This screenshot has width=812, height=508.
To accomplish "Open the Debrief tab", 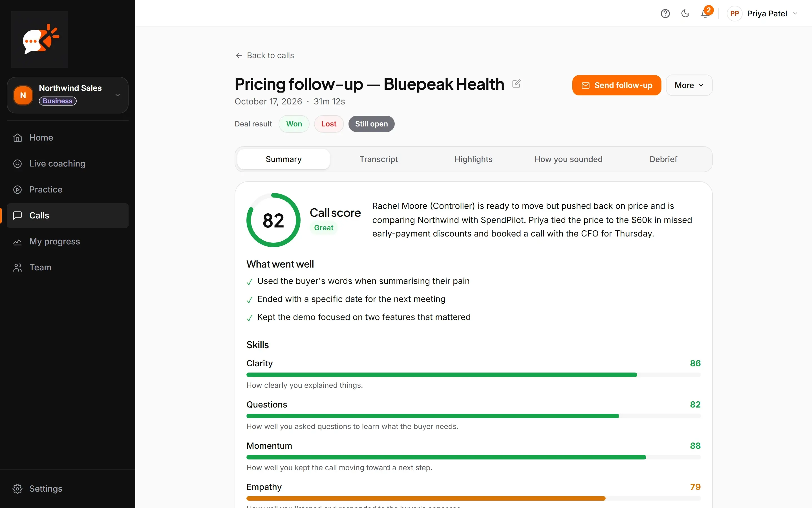I will coord(663,159).
